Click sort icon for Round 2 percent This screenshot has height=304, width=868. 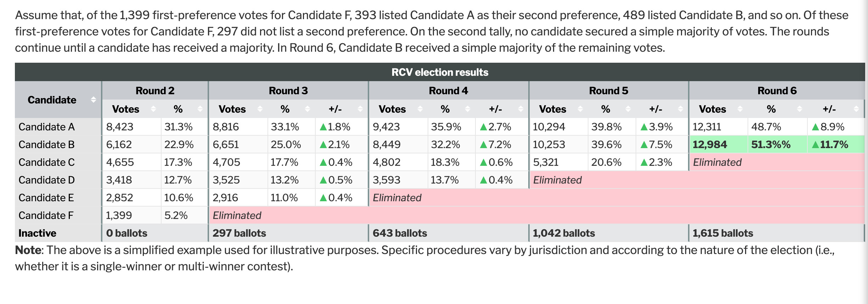tap(201, 109)
